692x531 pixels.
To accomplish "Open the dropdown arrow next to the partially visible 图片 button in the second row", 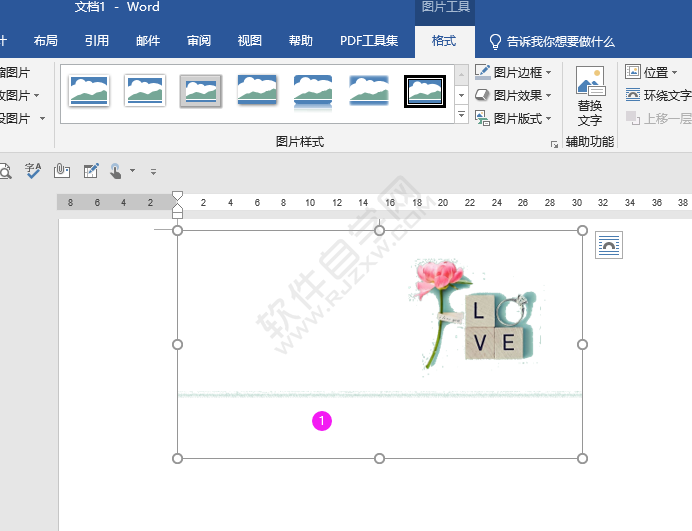I will 37,95.
